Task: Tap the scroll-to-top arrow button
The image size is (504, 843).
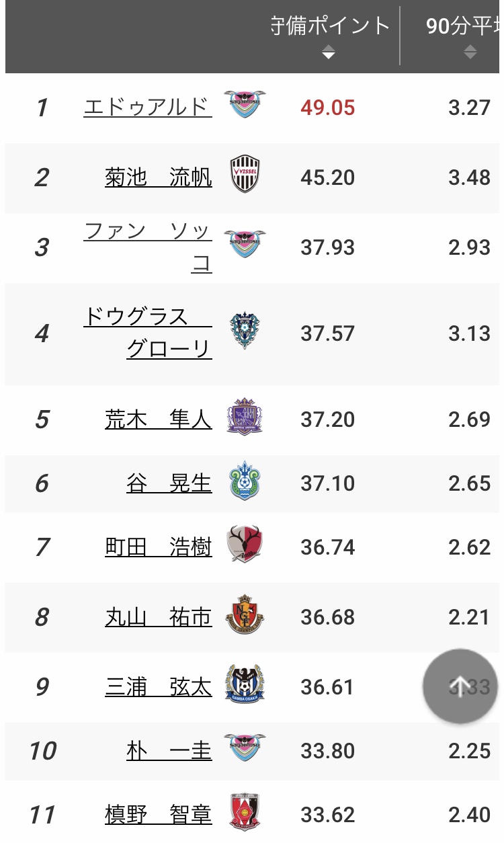Action: (460, 686)
